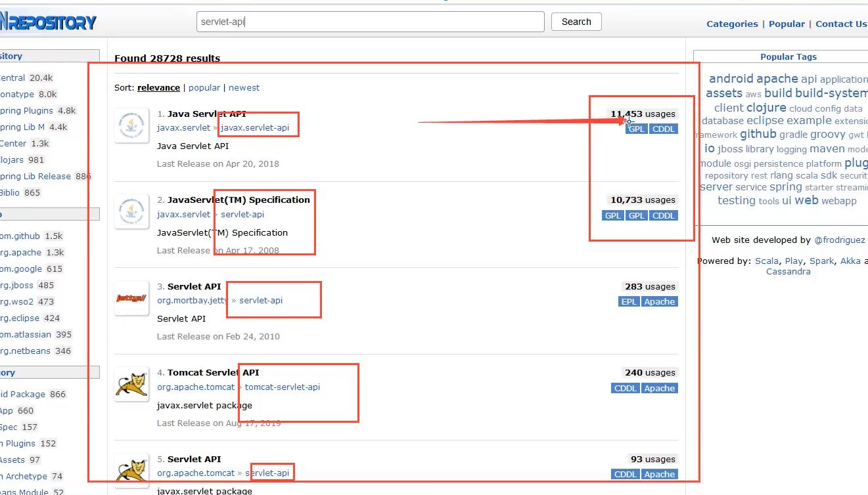Click the eclipse popular tag

click(765, 120)
